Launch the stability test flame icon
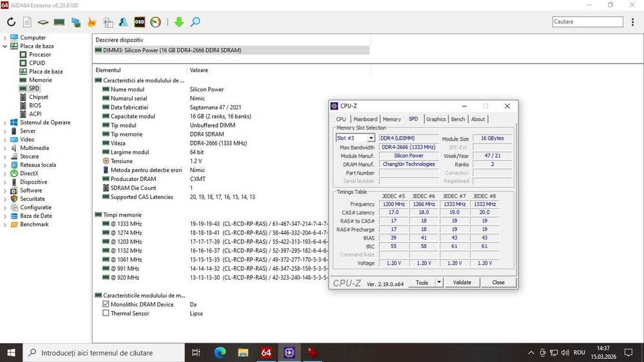The height and width of the screenshot is (362, 644). 91,22
